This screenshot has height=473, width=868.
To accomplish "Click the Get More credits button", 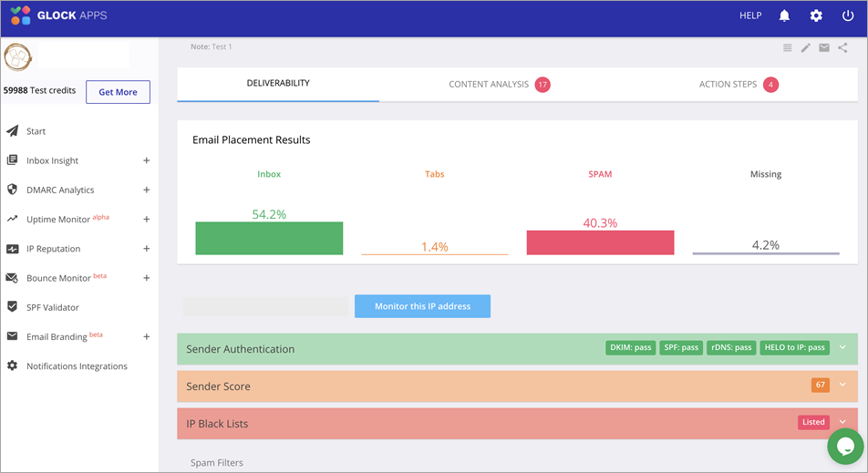I will [x=118, y=92].
